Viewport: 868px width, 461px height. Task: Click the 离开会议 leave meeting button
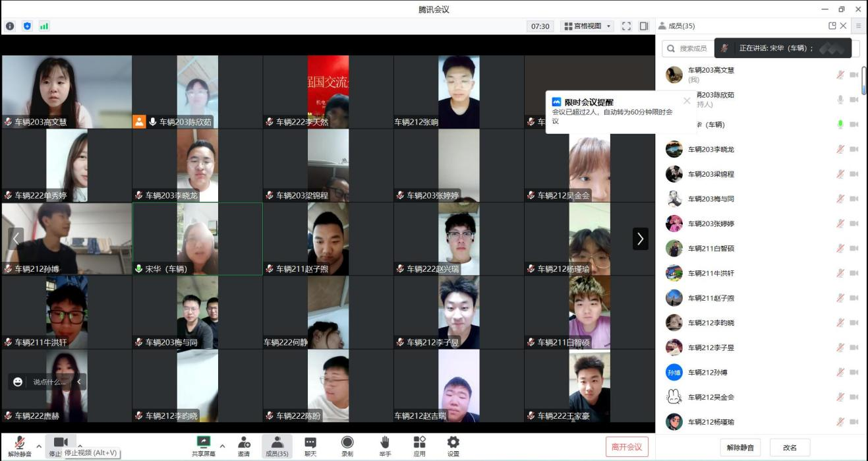click(627, 446)
